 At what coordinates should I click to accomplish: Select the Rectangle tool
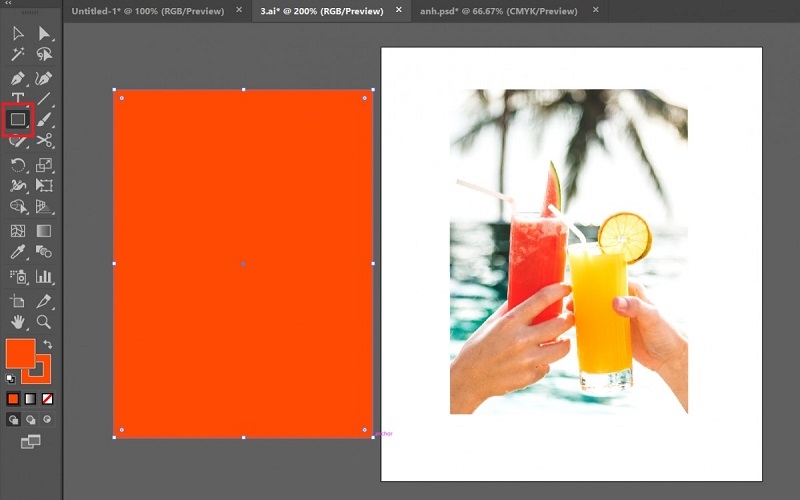[x=18, y=120]
